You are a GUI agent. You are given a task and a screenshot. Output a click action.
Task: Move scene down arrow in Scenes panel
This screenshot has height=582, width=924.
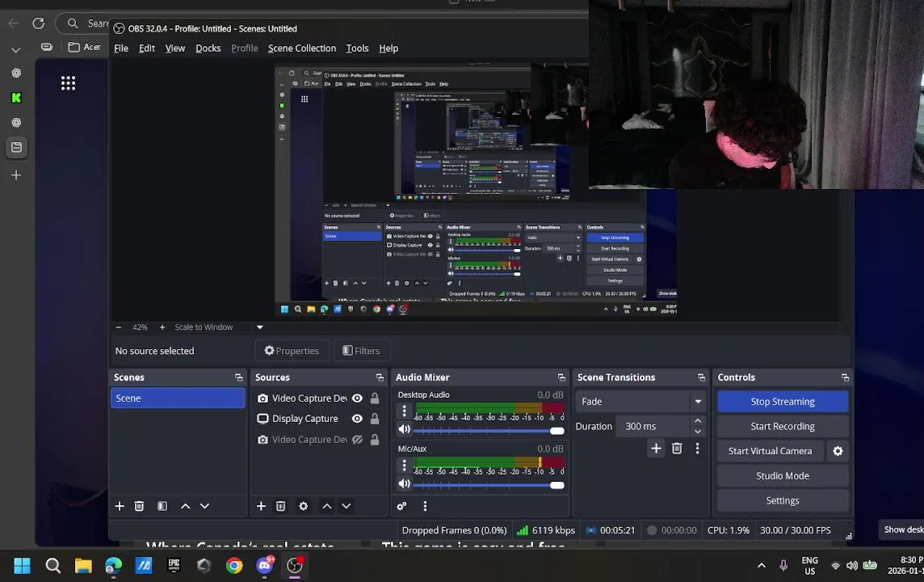[204, 506]
